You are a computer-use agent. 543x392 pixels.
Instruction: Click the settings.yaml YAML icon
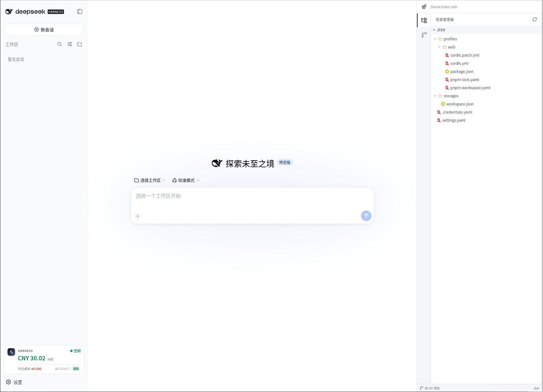tap(439, 120)
